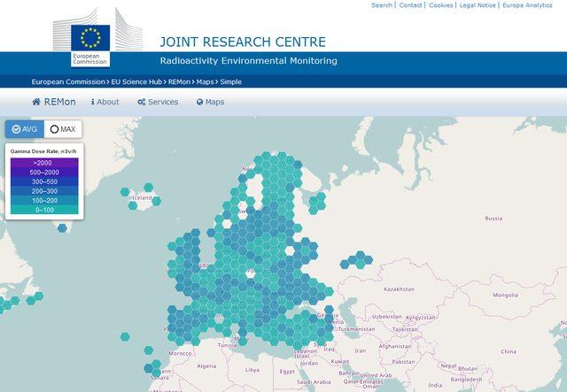Open the Europa Analytics link
The image size is (567, 392).
point(527,5)
